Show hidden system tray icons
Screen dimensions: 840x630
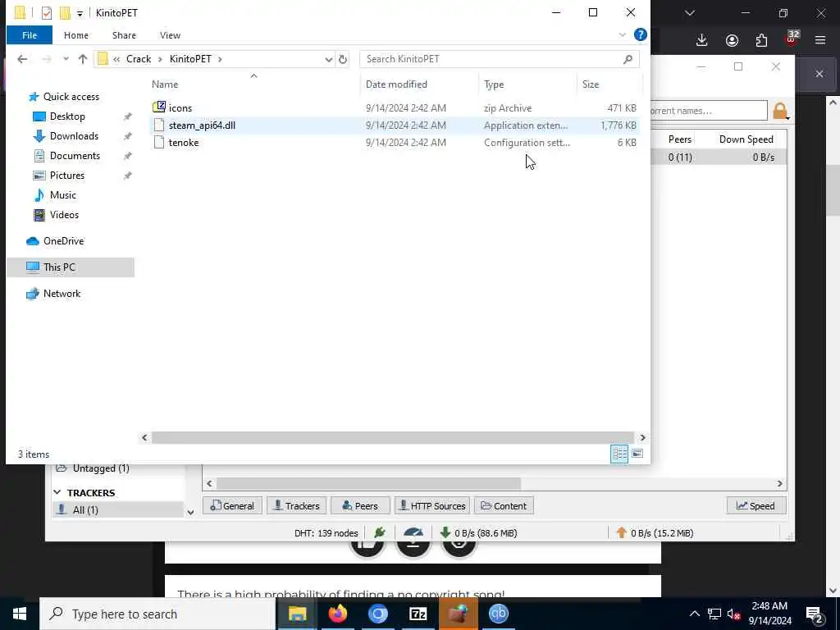tap(694, 614)
